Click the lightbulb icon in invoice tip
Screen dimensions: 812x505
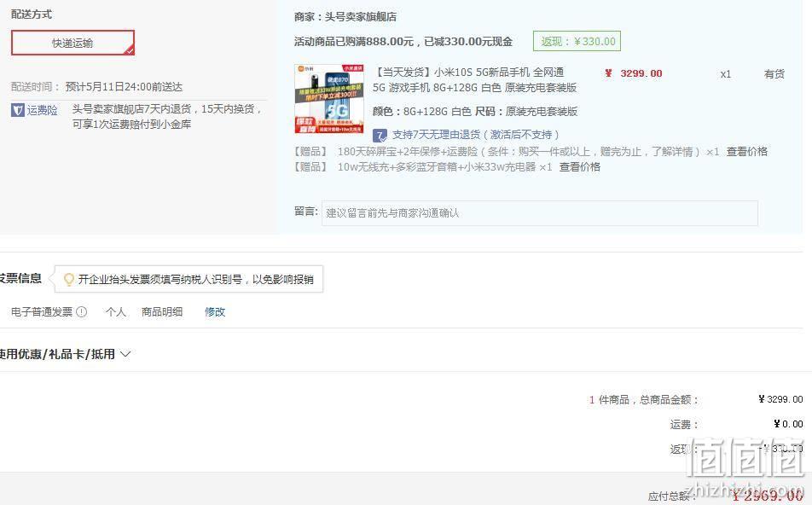pos(68,280)
